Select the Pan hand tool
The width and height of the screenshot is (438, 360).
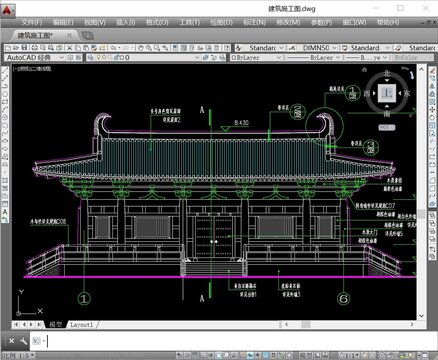[141, 48]
